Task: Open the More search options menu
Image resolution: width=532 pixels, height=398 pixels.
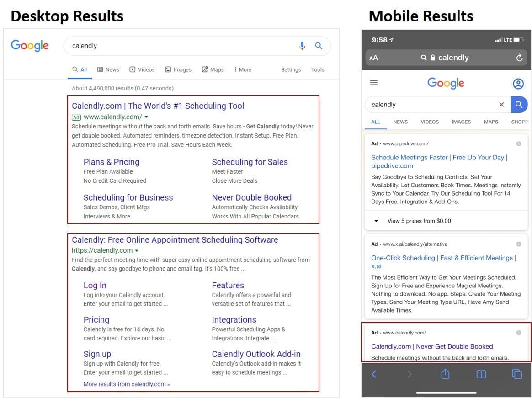Action: click(x=242, y=69)
